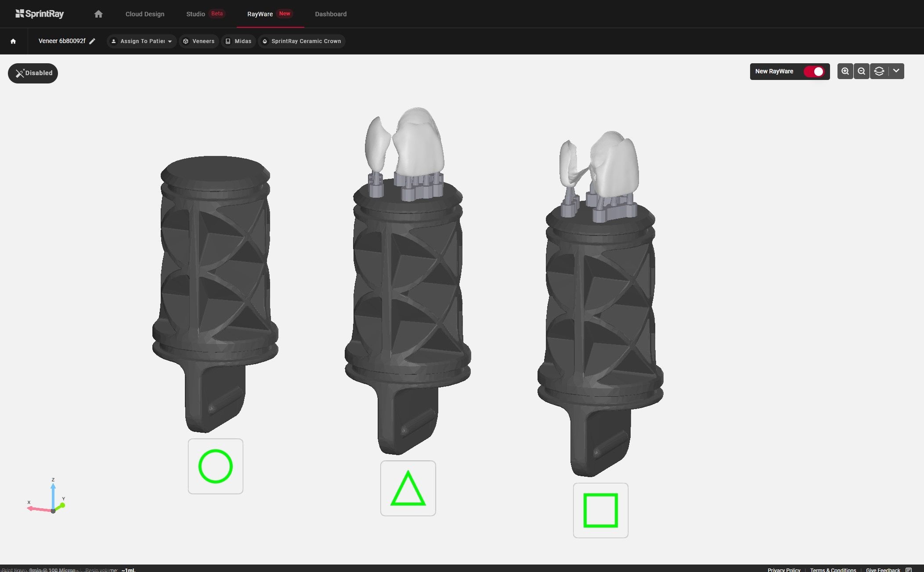The width and height of the screenshot is (924, 572).
Task: Select the green triangle tile under middle capsule
Action: 408,488
